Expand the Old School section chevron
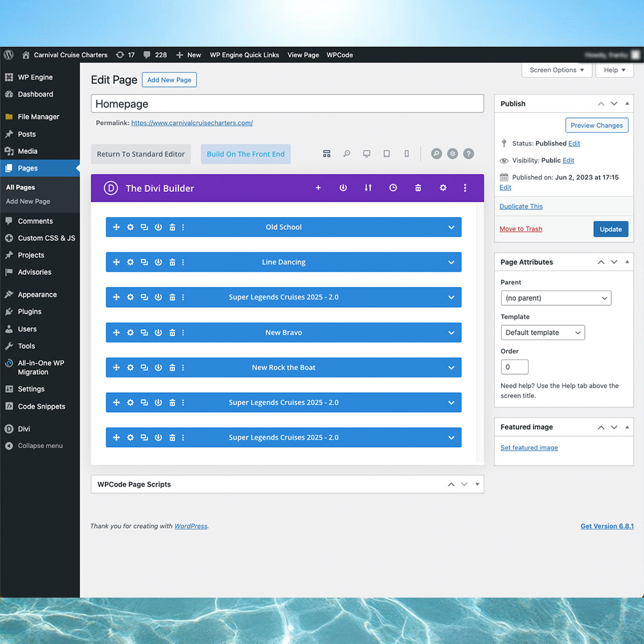 [451, 227]
